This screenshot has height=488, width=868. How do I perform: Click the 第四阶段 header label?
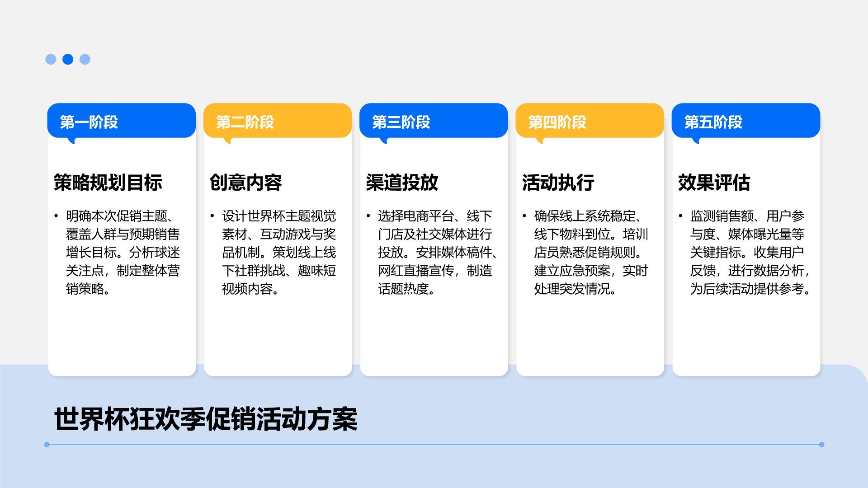pos(557,122)
